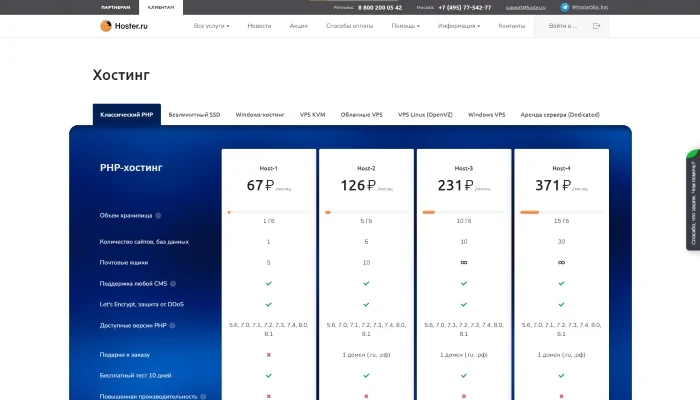Select the VPS KVM tab
Viewport: 700px width, 400px height.
[x=312, y=115]
